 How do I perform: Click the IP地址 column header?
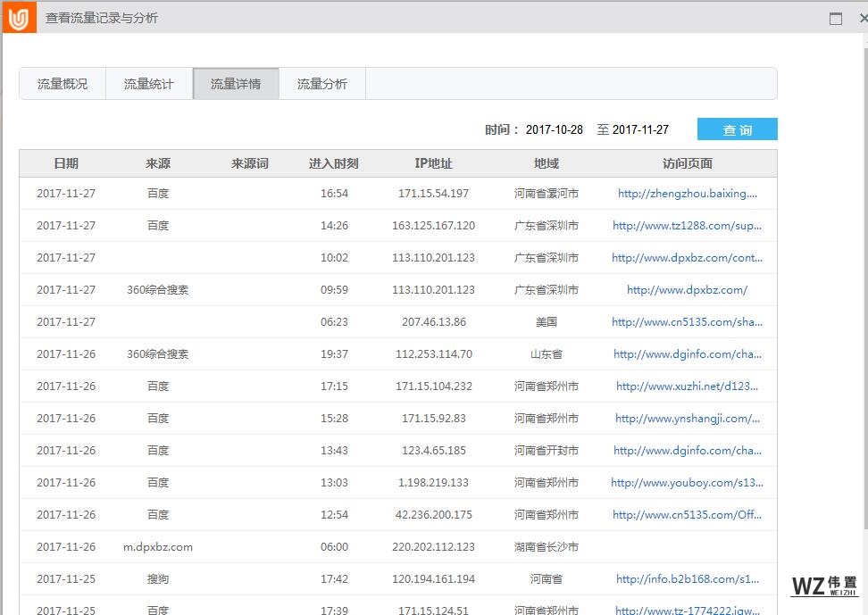click(435, 163)
